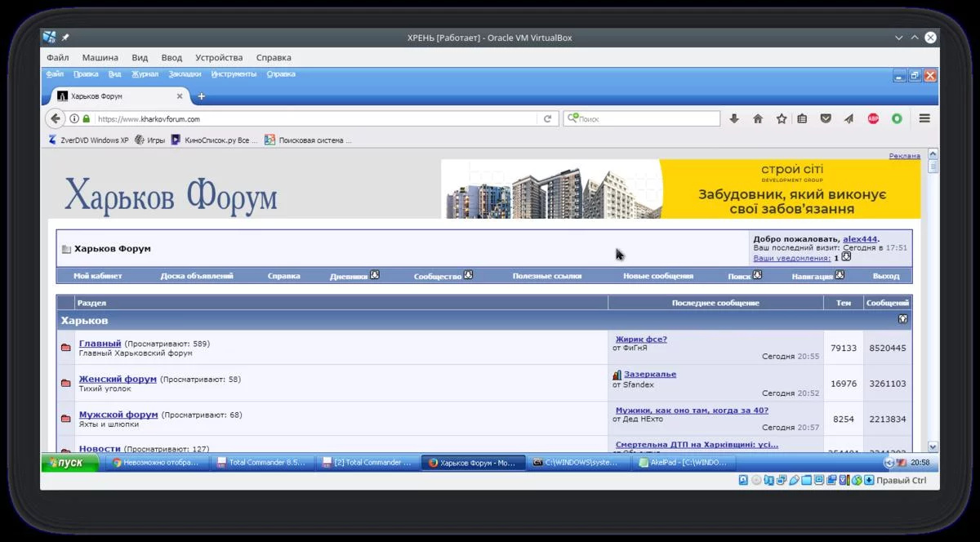Open the VirtualBox Ввод menu
980x542 pixels.
(x=171, y=58)
